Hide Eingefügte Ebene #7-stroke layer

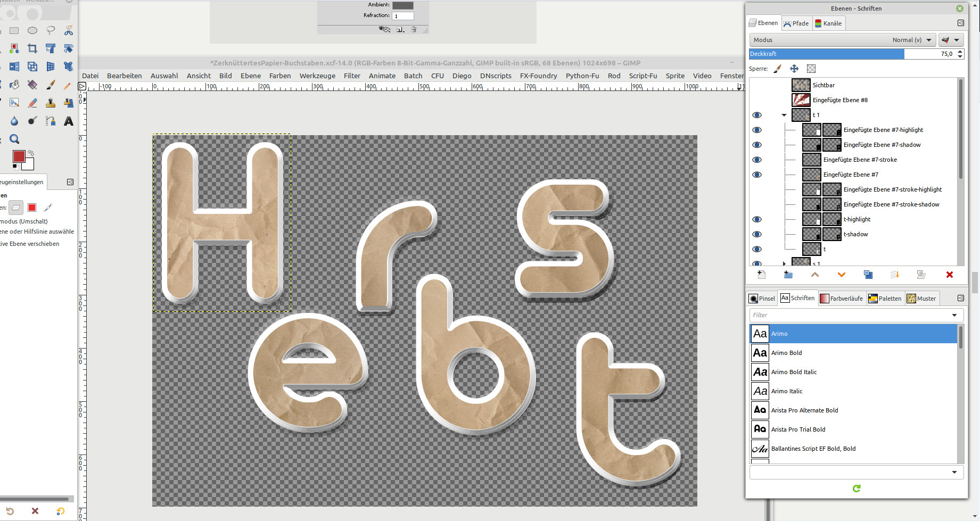click(757, 160)
